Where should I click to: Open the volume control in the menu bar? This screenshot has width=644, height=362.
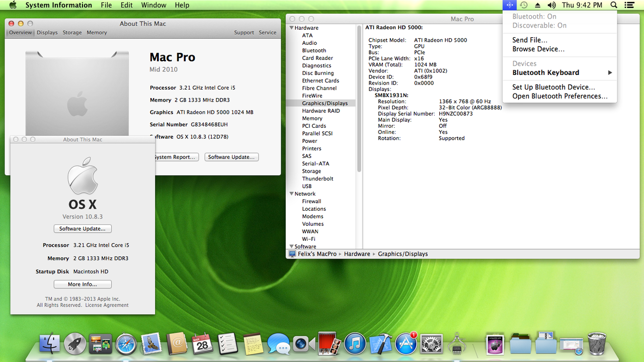pyautogui.click(x=551, y=5)
